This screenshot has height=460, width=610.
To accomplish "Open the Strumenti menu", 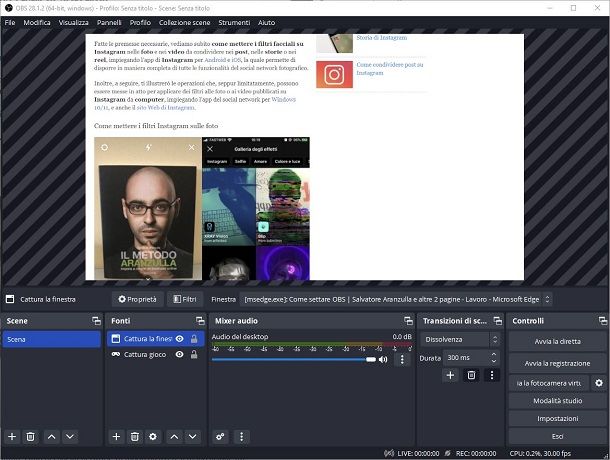I will pos(234,23).
